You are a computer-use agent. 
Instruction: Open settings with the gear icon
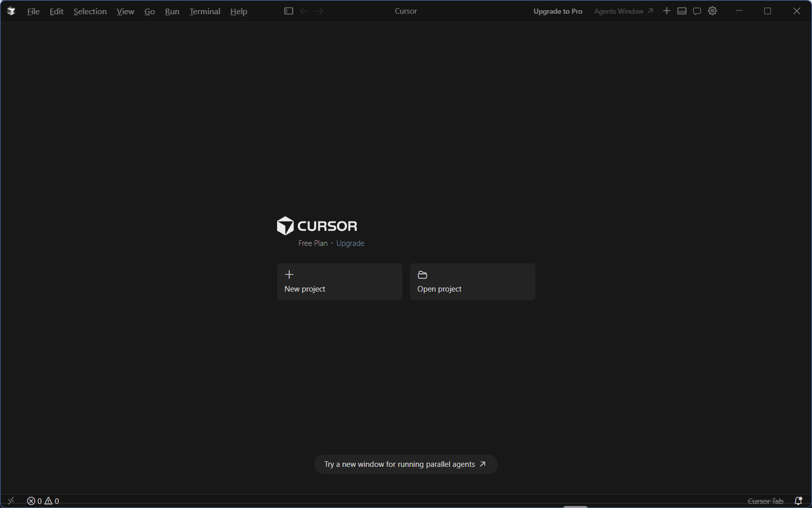[713, 11]
